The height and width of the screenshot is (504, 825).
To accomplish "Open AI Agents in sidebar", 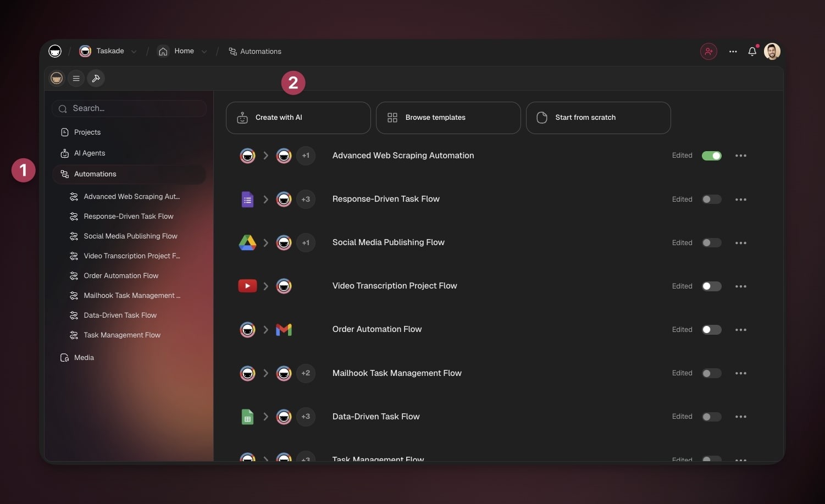I will point(90,153).
